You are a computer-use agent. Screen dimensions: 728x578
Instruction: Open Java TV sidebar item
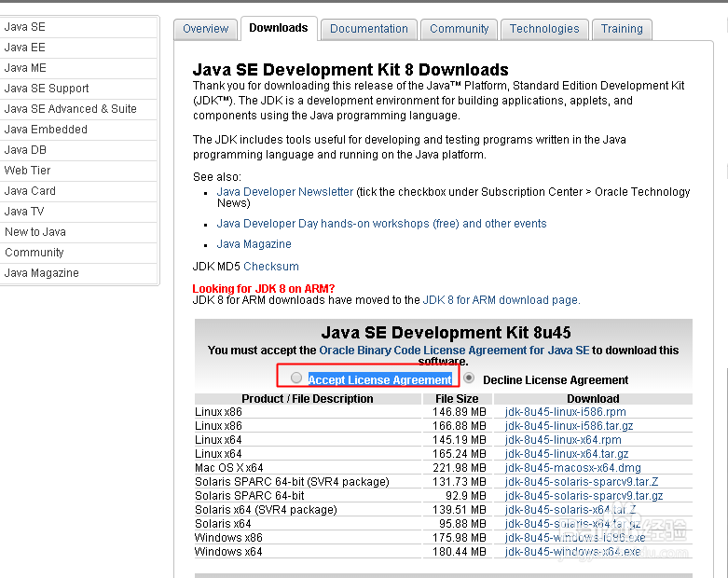point(78,212)
